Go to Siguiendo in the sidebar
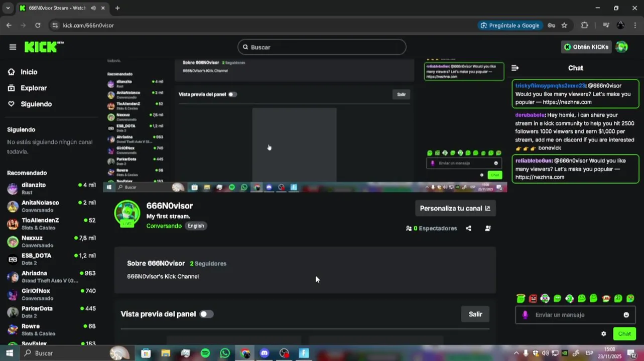 tap(36, 104)
